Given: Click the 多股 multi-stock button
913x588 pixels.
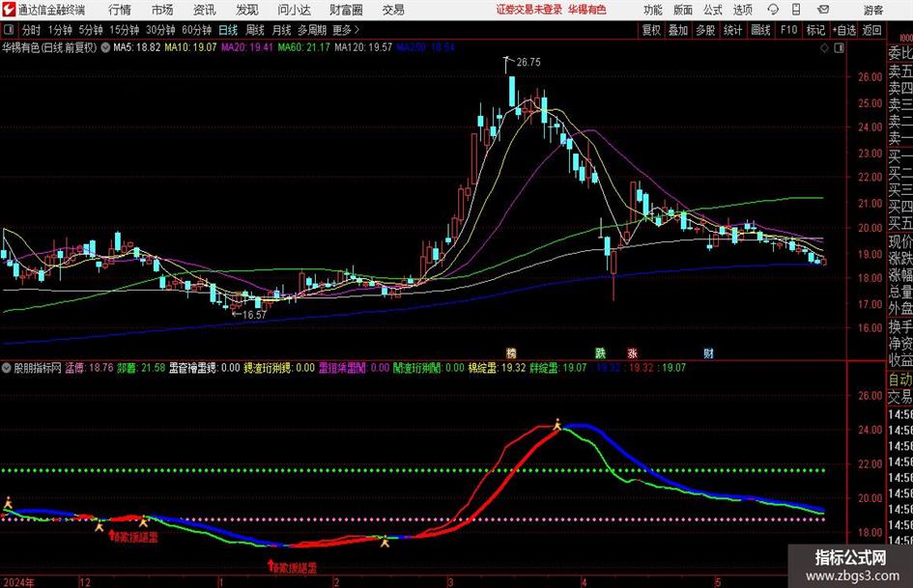Looking at the screenshot, I should pos(705,30).
